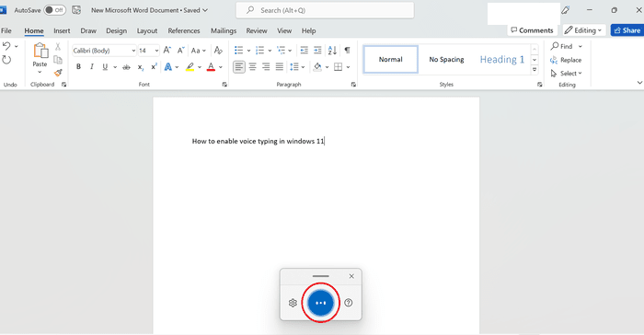Activate the Format Painter

coord(58,73)
